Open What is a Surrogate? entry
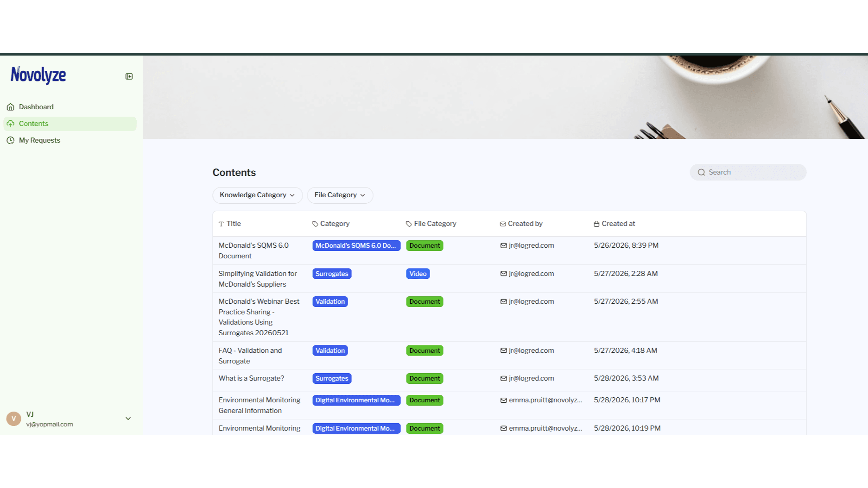 [252, 378]
